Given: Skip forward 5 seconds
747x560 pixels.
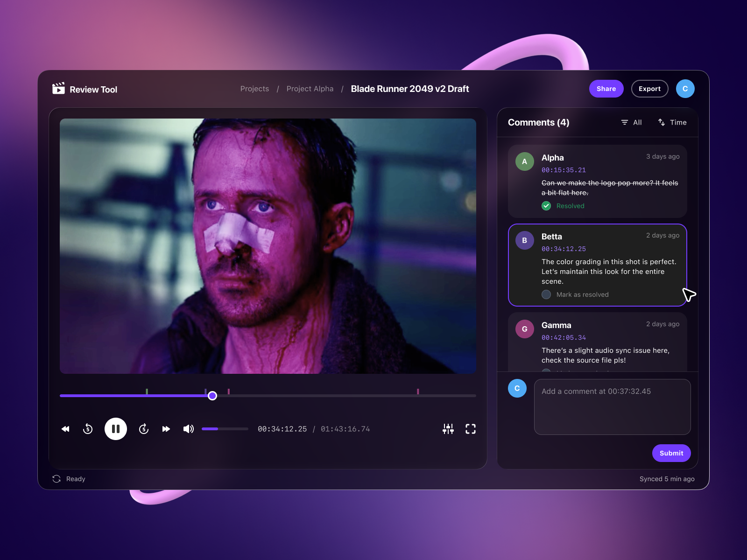Looking at the screenshot, I should tap(143, 428).
